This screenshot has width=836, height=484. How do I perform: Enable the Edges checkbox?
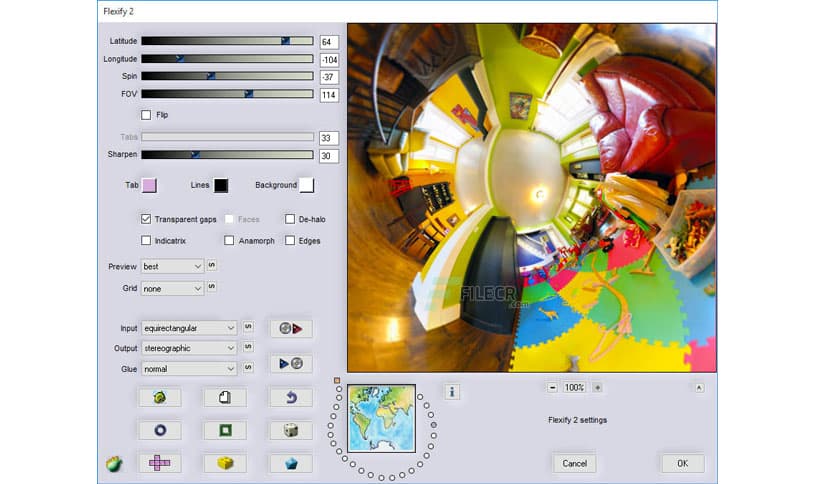[290, 240]
